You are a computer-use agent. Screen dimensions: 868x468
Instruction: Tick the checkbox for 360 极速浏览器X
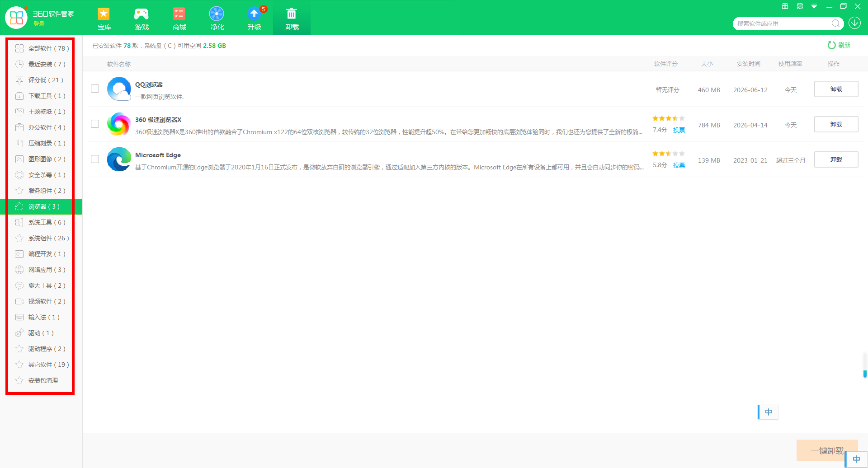[95, 124]
